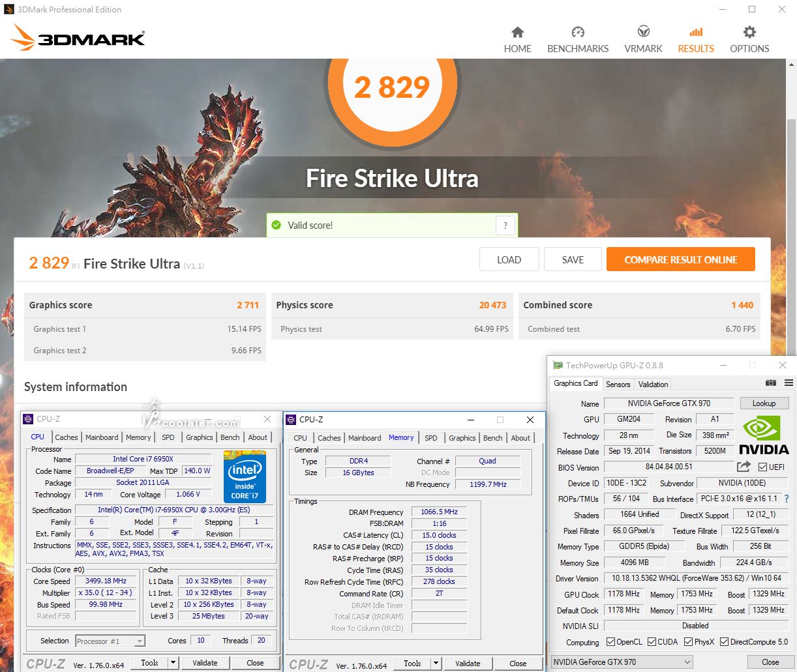Open the VRMark icon
Screen dimensions: 797x672
[x=643, y=33]
